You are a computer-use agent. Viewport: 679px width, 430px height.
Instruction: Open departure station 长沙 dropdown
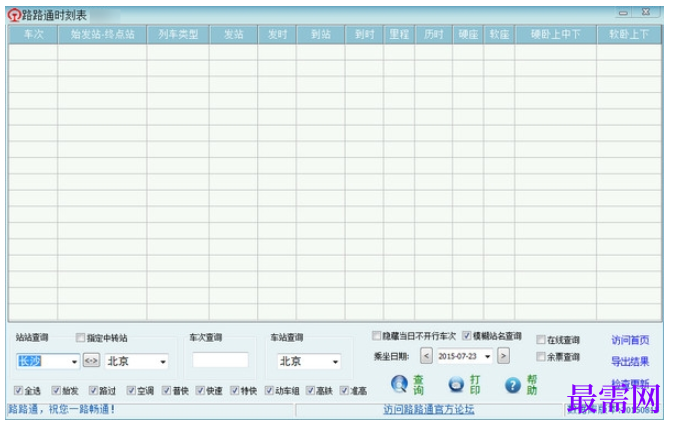pyautogui.click(x=74, y=362)
